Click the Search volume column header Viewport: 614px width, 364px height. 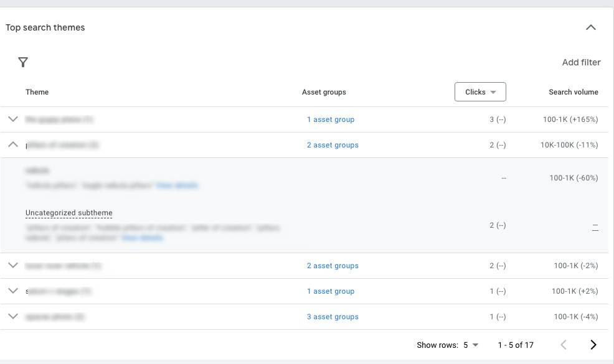tap(574, 92)
